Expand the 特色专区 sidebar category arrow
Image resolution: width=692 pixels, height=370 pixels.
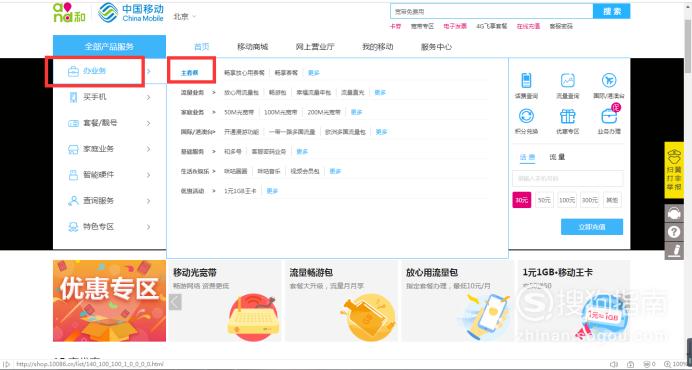(x=149, y=227)
